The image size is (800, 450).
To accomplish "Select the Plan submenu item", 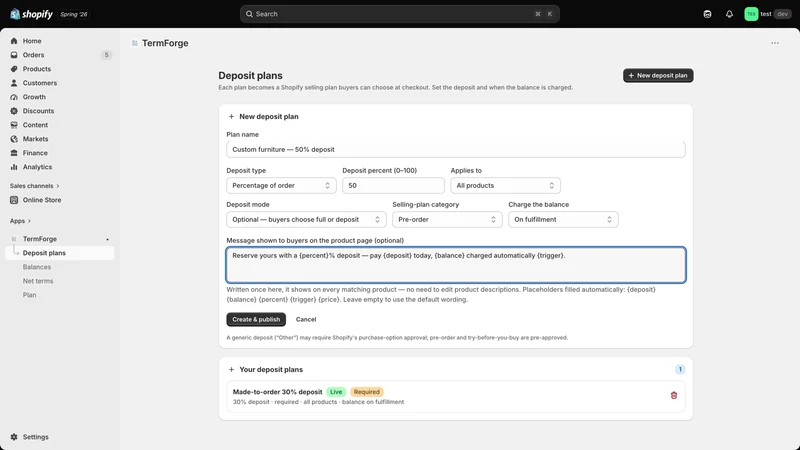I will pos(60,295).
